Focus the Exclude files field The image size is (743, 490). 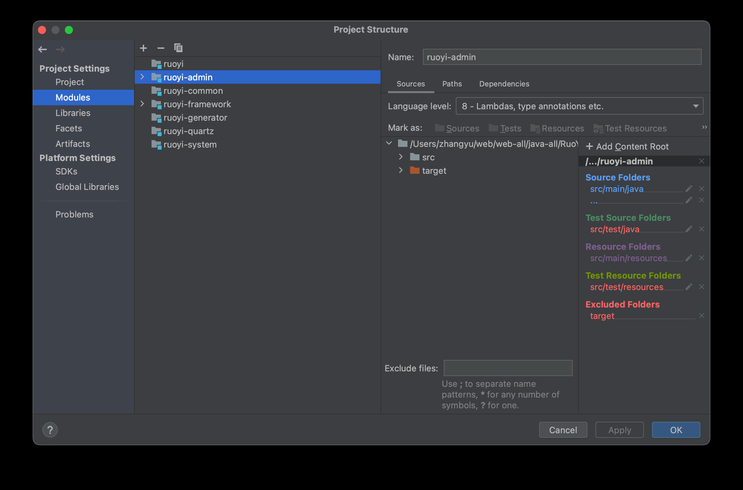pyautogui.click(x=507, y=368)
